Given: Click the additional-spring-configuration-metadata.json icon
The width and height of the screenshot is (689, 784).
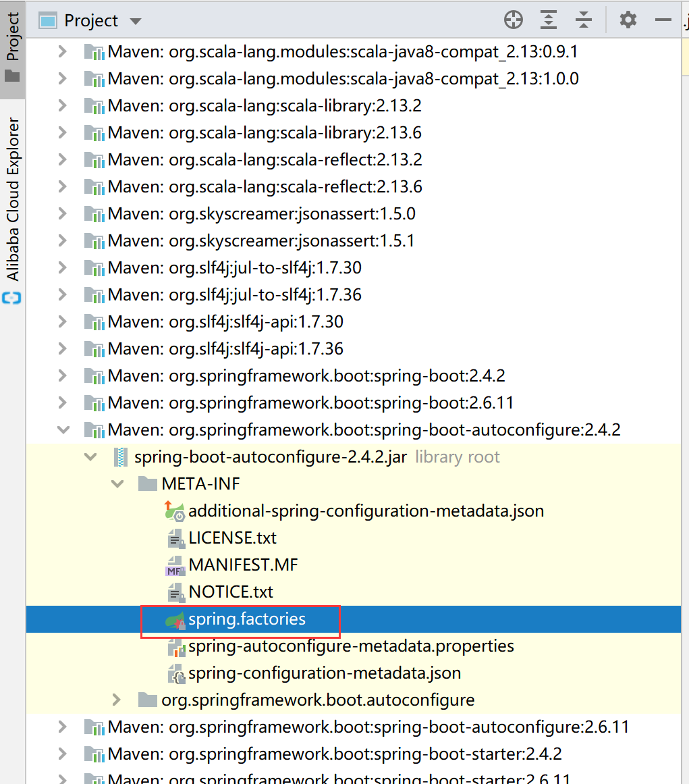Looking at the screenshot, I should click(175, 511).
